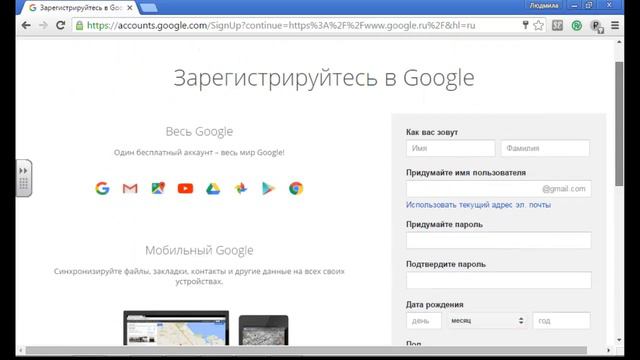Click the vertical scrollbar down arrow
The image size is (640, 360).
click(x=619, y=340)
